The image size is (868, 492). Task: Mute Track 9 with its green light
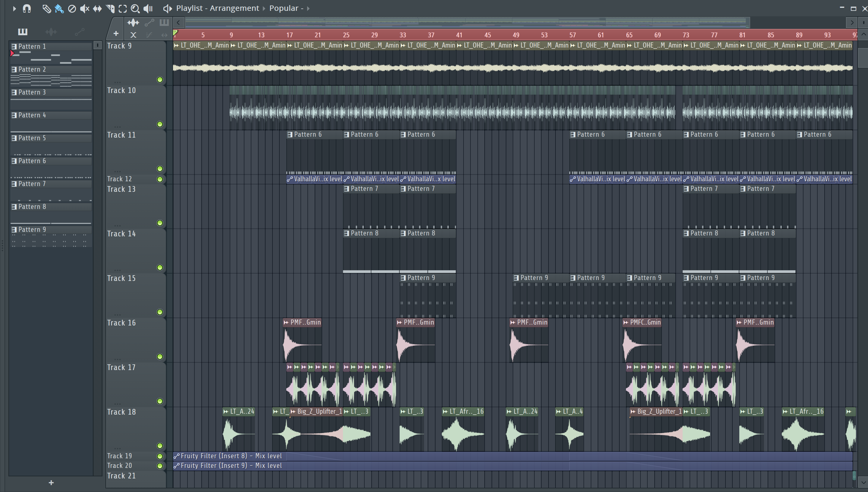[x=160, y=80]
